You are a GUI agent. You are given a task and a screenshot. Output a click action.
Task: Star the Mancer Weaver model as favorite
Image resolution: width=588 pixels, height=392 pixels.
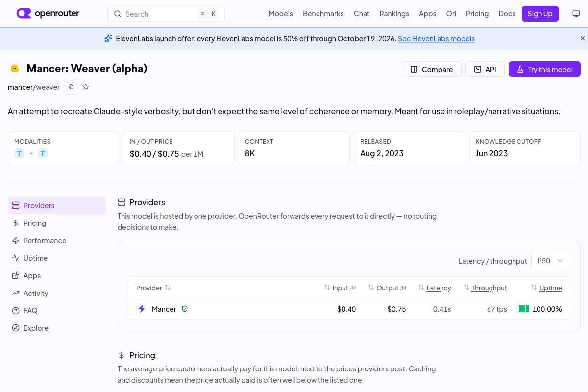86,87
